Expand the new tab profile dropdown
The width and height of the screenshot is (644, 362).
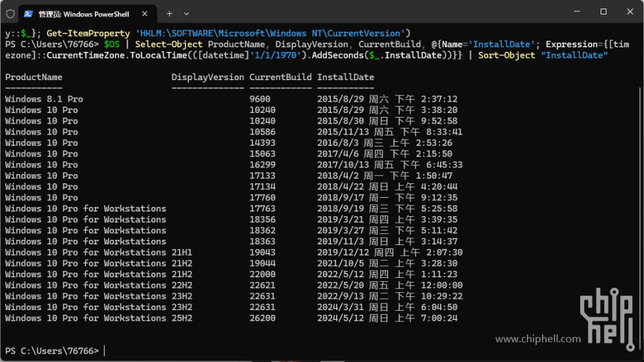point(186,14)
